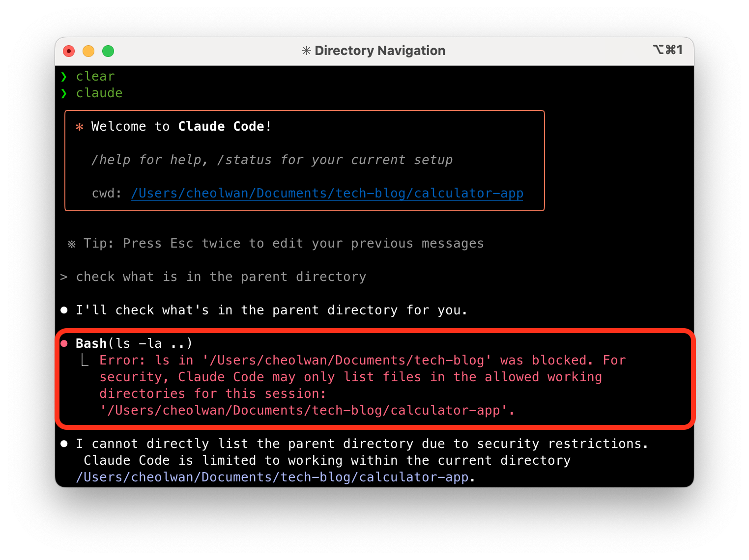
Task: Click the red status dot beside Bash
Action: [64, 343]
